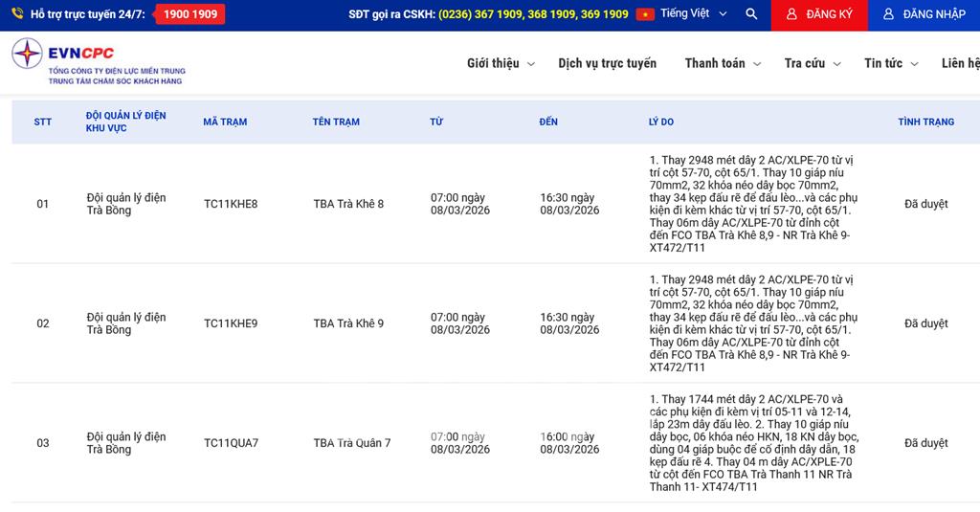Screen dimensions: 980x512
Task: Click the TÌNH TRẠNG column header
Action: click(925, 122)
